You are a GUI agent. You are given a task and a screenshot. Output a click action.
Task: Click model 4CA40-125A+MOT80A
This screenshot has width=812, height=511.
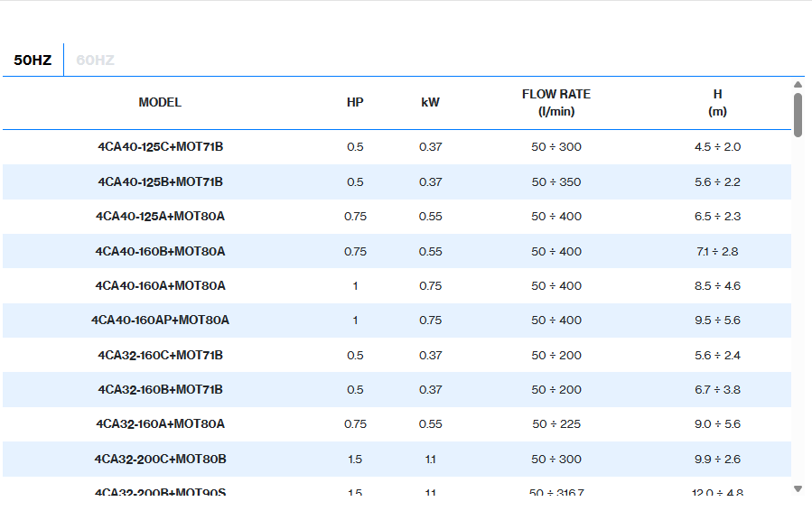[160, 217]
